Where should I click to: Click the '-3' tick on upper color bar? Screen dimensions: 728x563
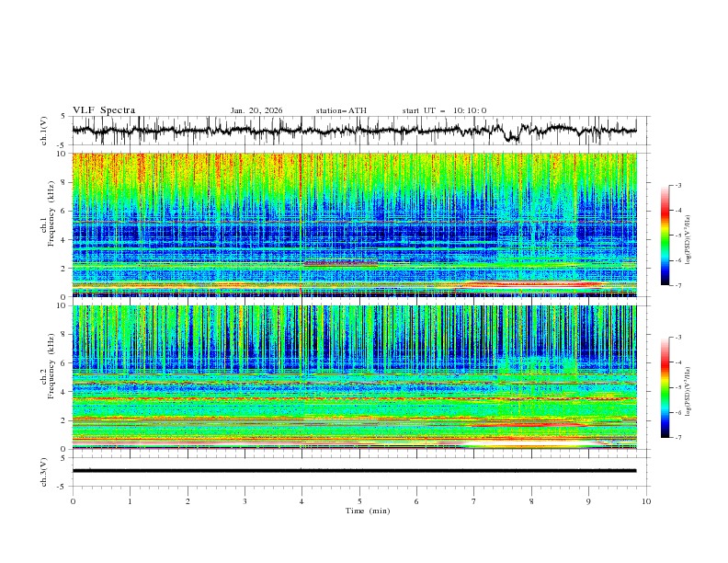(677, 185)
